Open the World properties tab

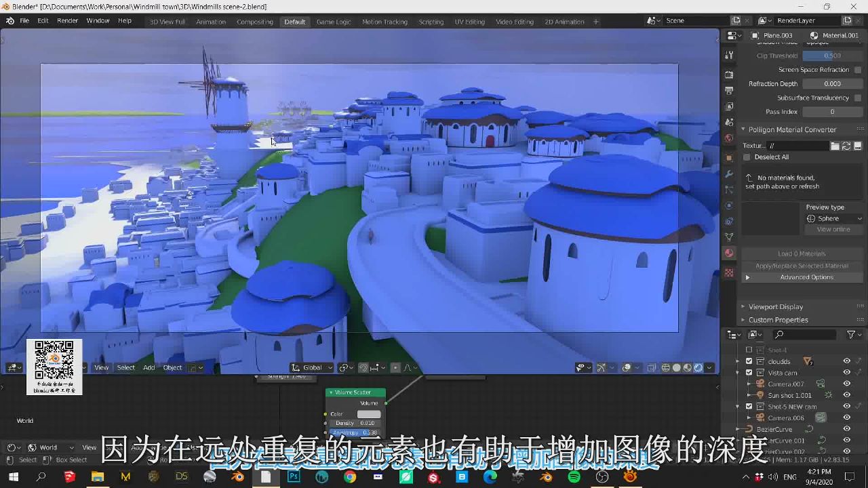(729, 138)
